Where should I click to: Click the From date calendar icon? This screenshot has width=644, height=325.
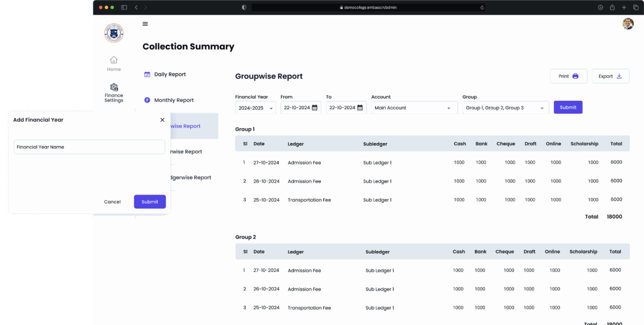(x=315, y=108)
